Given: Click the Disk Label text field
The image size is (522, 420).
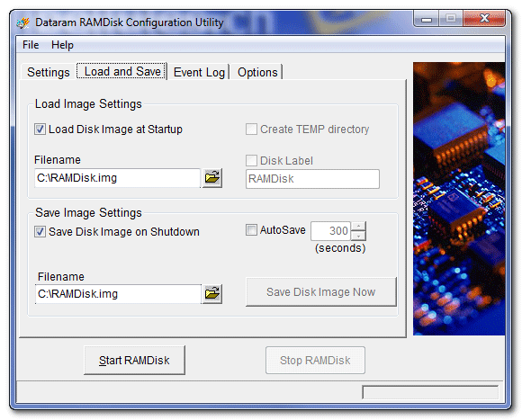Looking at the screenshot, I should (312, 179).
